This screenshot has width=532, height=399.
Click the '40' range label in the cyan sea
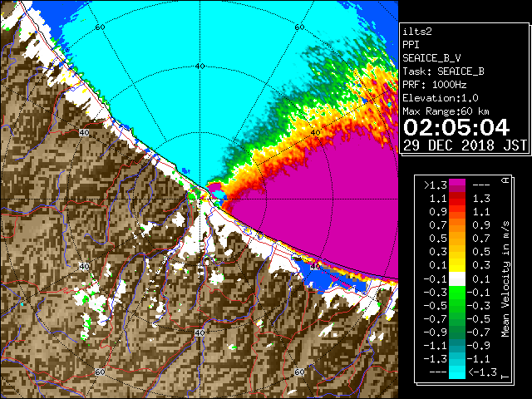[200, 66]
